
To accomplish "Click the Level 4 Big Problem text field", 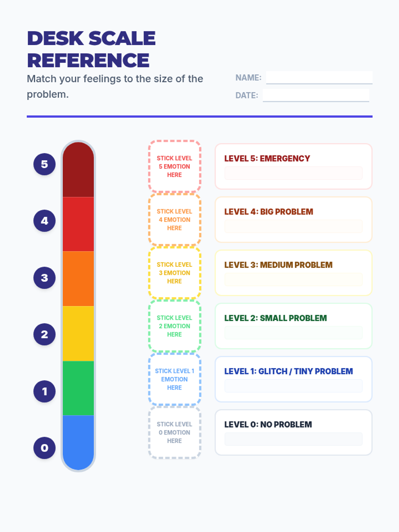I will 293,226.
